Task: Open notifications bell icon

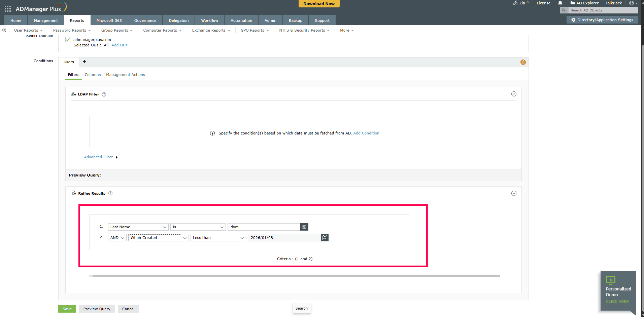Action: pos(560,3)
